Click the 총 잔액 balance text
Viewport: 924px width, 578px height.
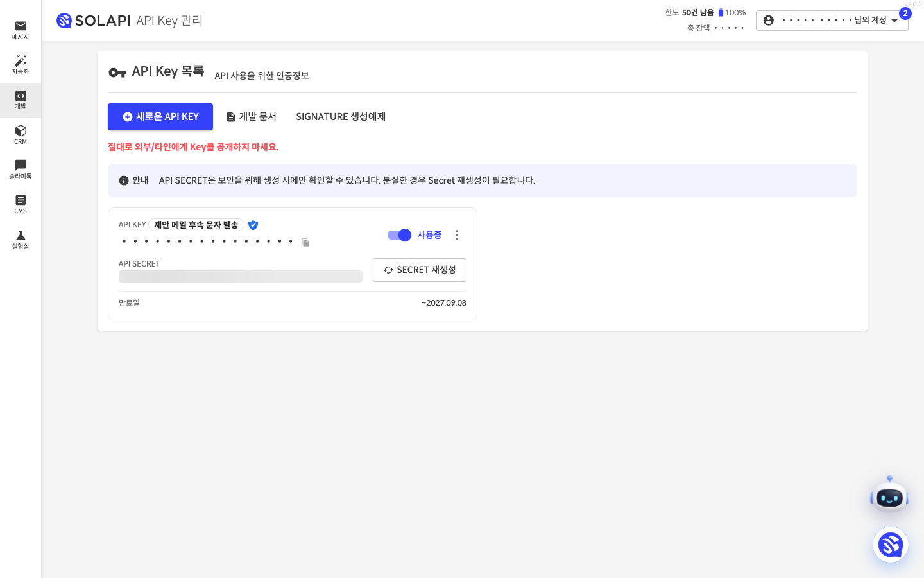point(715,28)
